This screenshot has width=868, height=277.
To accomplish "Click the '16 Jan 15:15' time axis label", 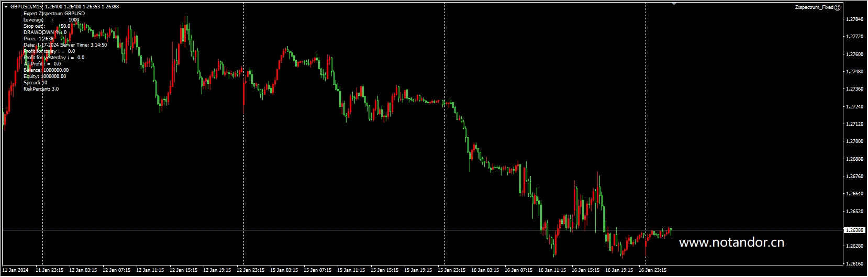I will [586, 271].
